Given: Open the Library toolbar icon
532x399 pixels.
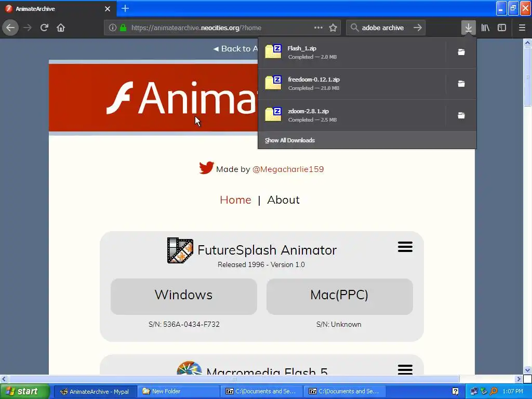Looking at the screenshot, I should [x=485, y=28].
